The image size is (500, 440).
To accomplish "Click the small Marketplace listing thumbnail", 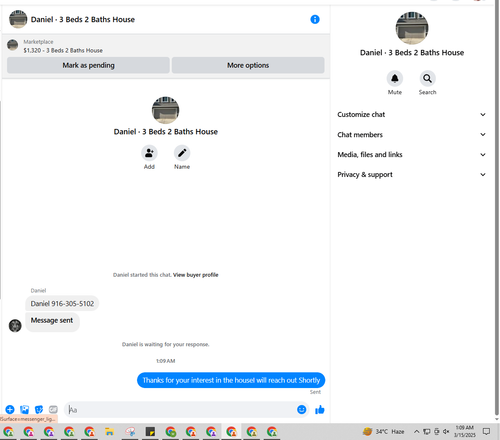I will (13, 45).
